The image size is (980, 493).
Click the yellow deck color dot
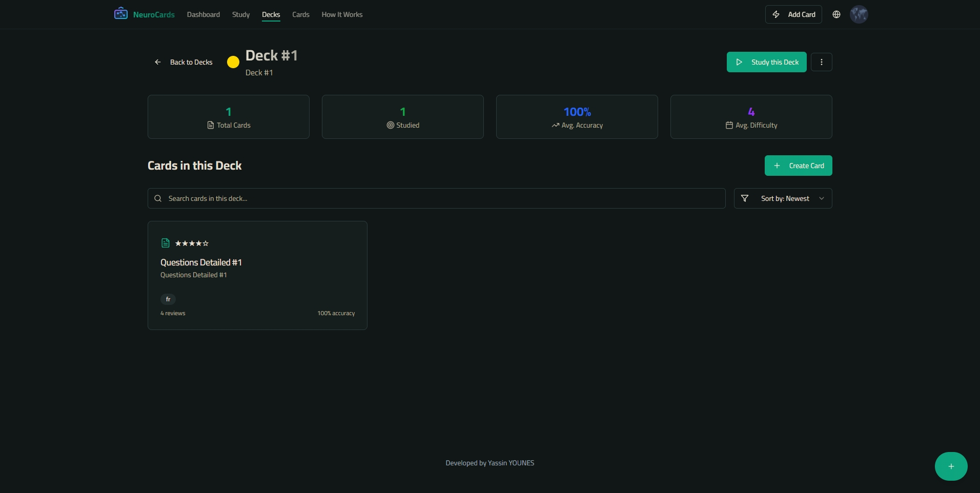[233, 62]
